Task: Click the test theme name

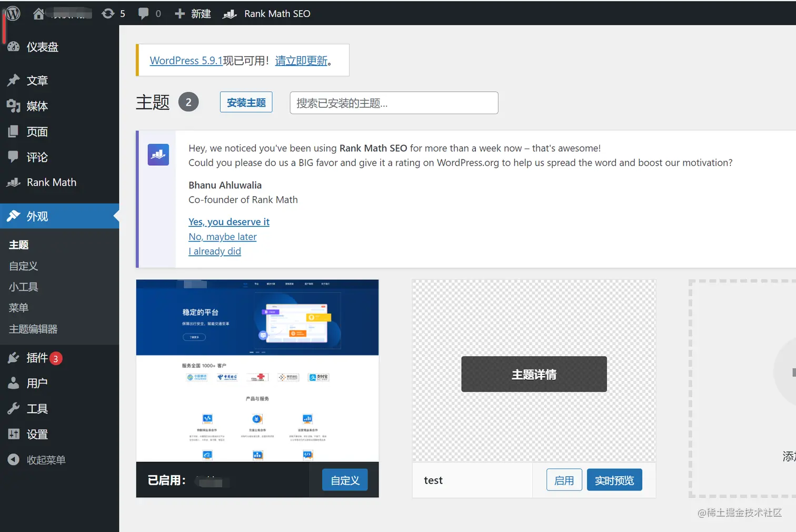Action: click(x=433, y=480)
